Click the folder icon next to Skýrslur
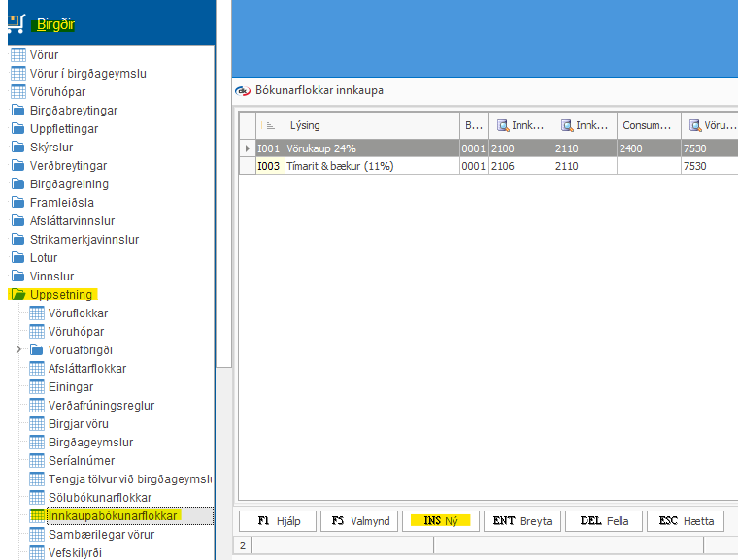 (x=18, y=147)
